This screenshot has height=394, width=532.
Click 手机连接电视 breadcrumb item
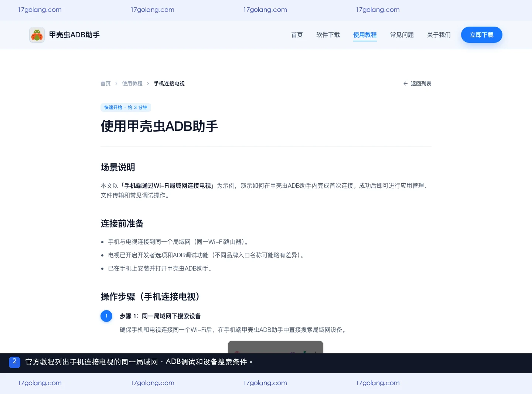click(169, 84)
